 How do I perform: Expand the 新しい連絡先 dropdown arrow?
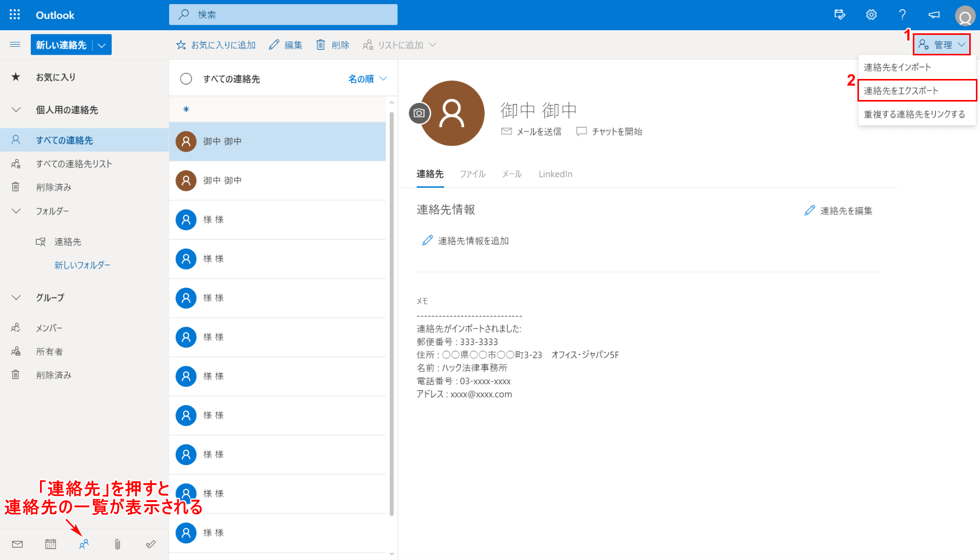click(x=102, y=45)
